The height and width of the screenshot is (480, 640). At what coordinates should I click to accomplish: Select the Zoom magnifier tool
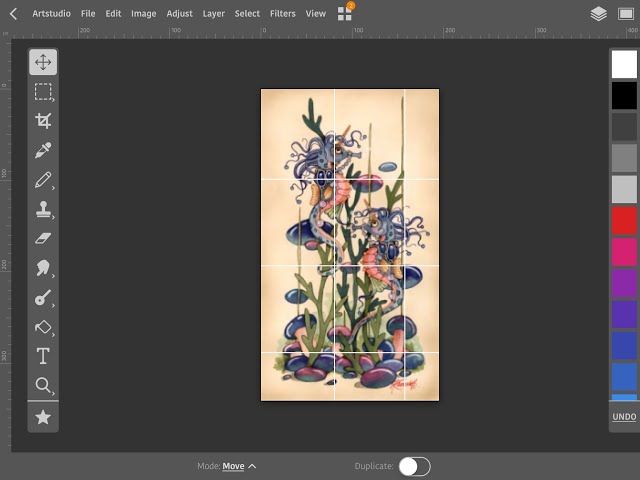tap(43, 385)
